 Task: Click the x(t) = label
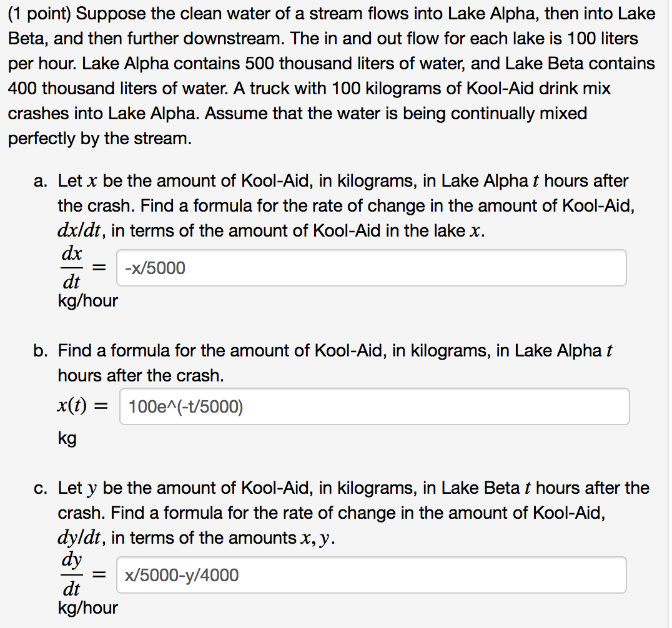click(x=84, y=406)
